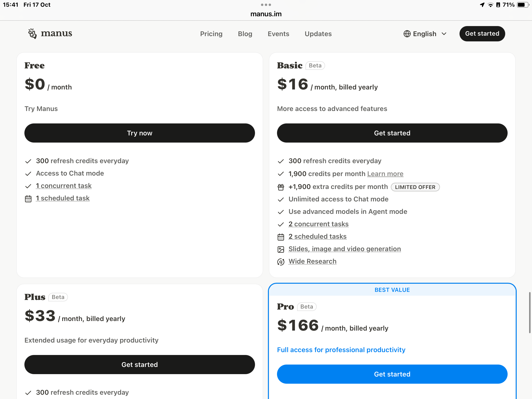Click image icon beside Slides generation
532x399 pixels.
click(281, 249)
